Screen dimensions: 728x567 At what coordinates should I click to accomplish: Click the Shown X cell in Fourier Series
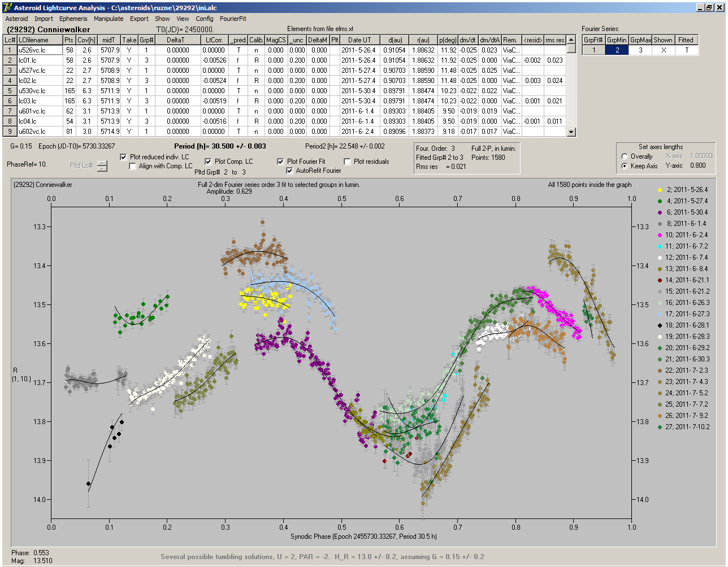[x=663, y=50]
